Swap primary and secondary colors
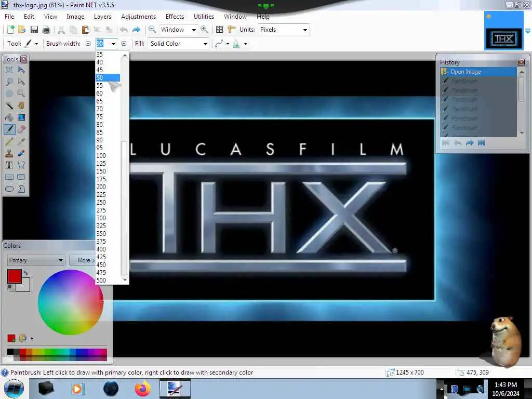 pos(26,272)
